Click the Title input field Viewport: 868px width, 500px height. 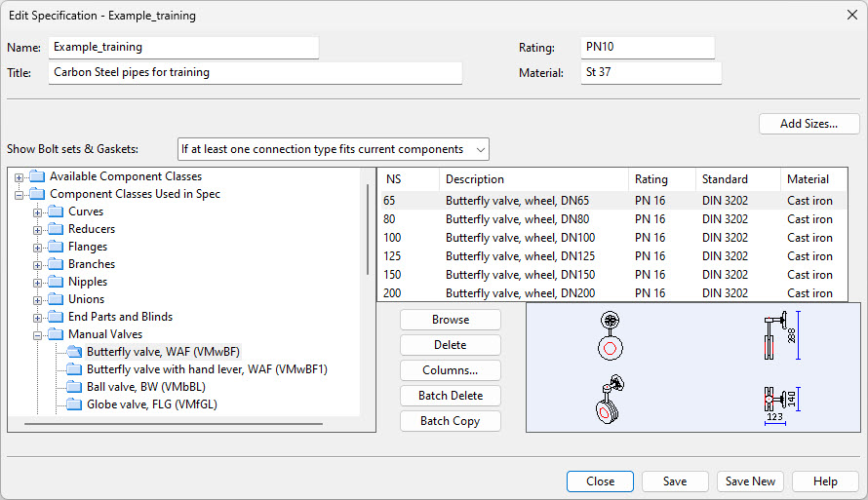tap(255, 72)
